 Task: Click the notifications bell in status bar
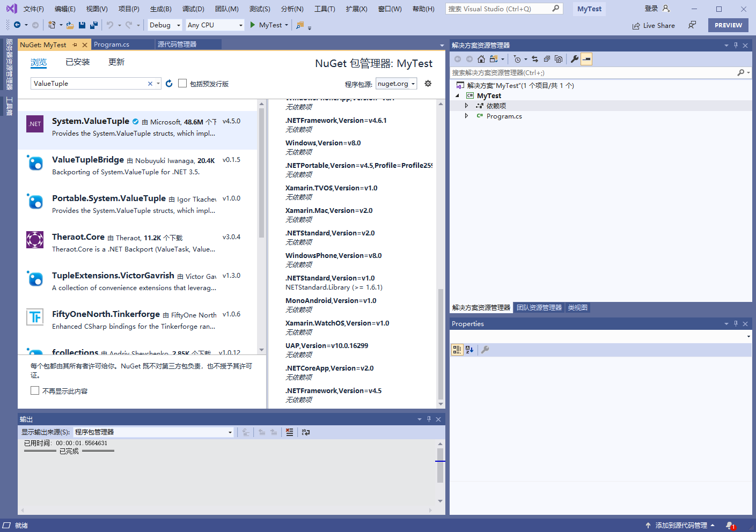pos(730,526)
